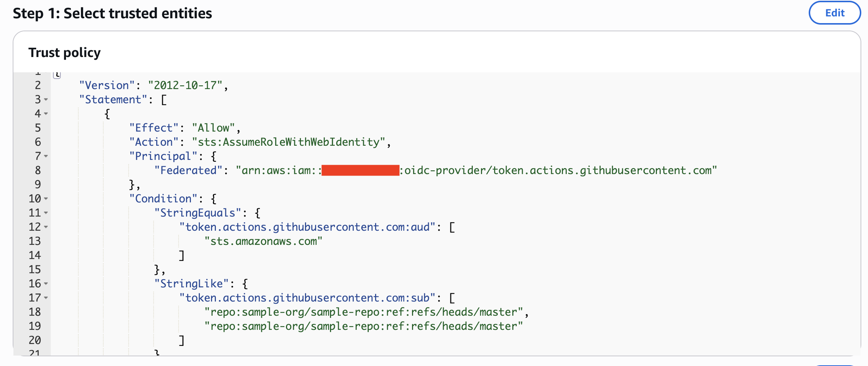Click the Edit button

tap(834, 13)
